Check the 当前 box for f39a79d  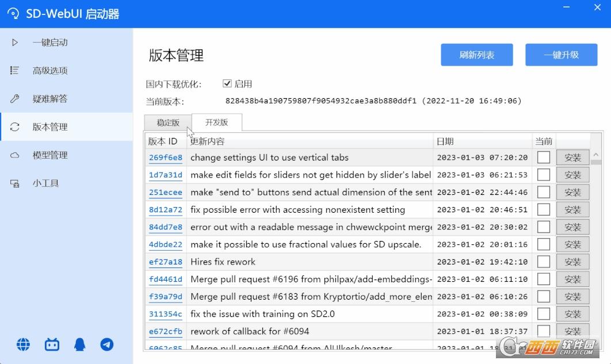544,296
